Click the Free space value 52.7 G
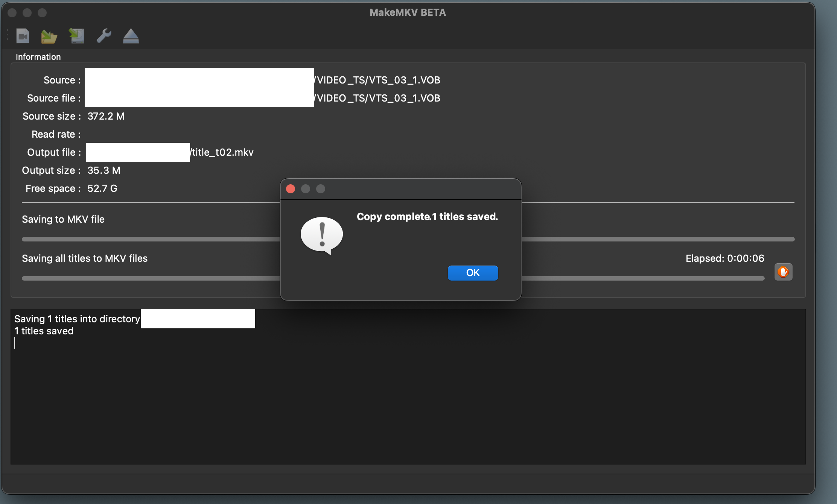837x504 pixels. pyautogui.click(x=102, y=188)
